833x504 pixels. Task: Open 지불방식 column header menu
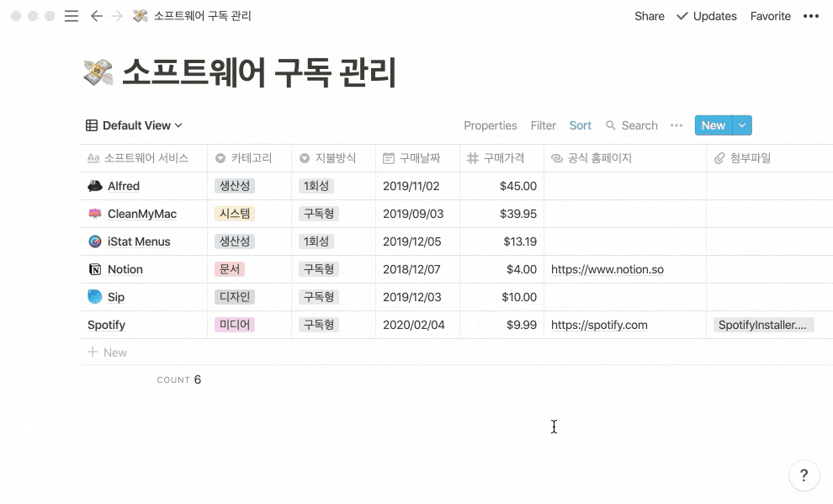[334, 157]
